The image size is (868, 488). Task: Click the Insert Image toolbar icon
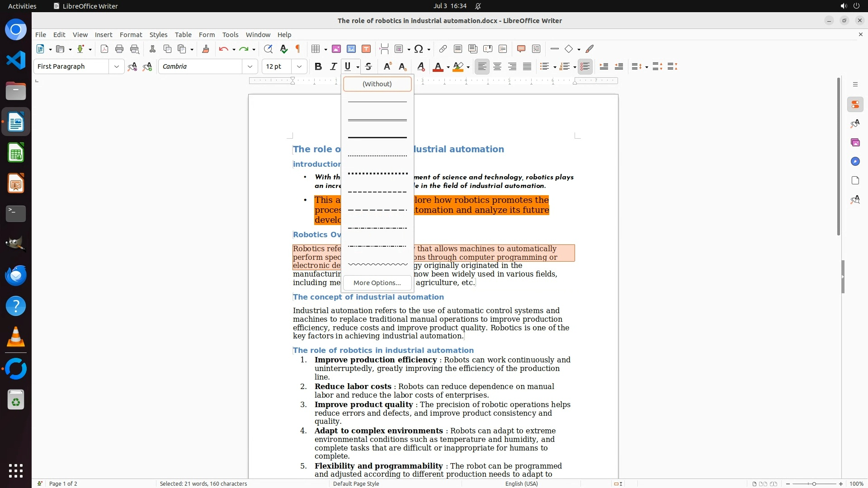336,49
